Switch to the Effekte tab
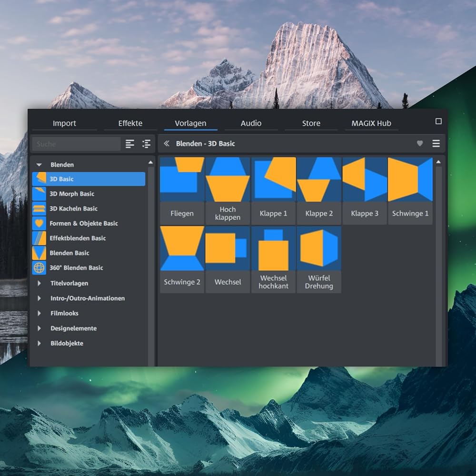476x476 pixels. tap(130, 123)
